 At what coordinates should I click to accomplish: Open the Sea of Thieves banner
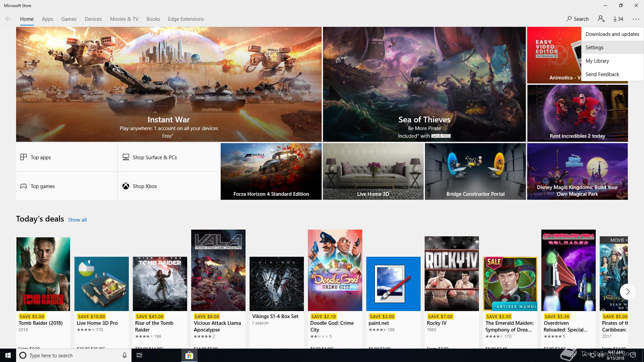424,84
